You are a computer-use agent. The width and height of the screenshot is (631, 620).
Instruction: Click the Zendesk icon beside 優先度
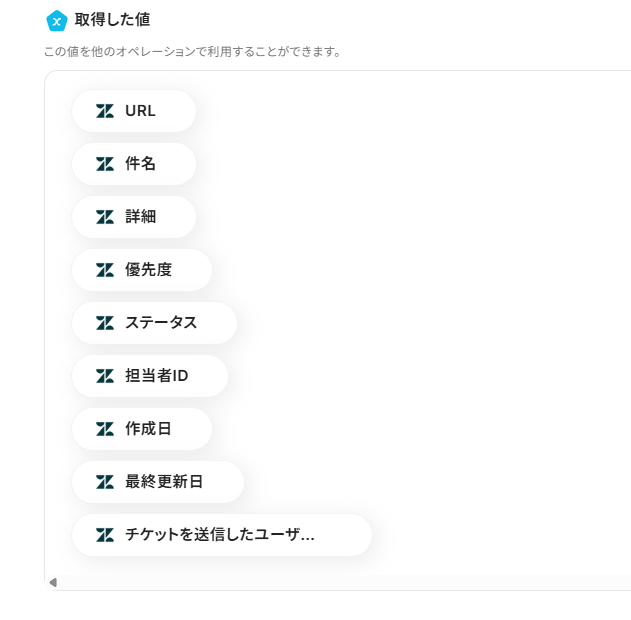pyautogui.click(x=105, y=270)
